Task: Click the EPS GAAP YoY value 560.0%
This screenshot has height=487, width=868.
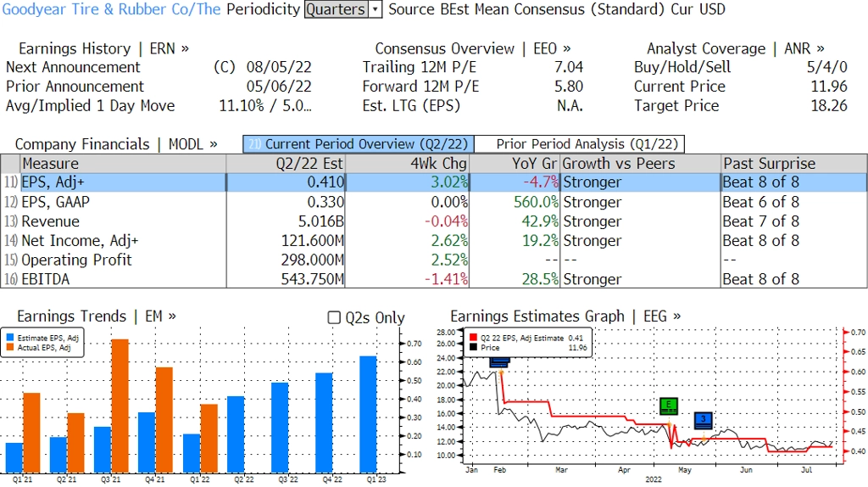Action: coord(536,202)
